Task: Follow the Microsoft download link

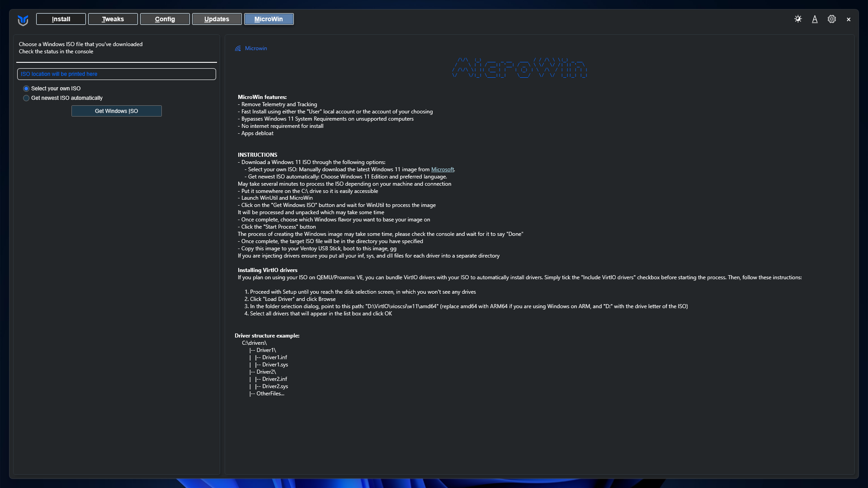Action: pos(442,169)
